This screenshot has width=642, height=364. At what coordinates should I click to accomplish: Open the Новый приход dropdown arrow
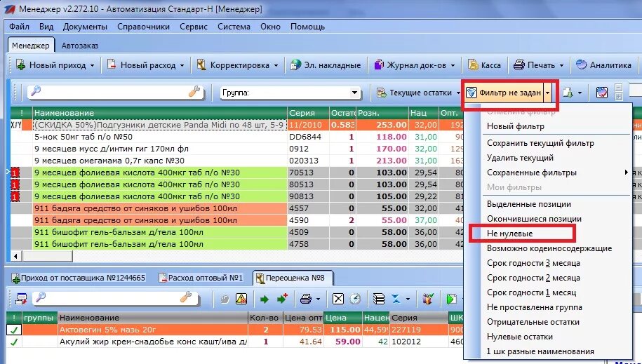pos(92,65)
